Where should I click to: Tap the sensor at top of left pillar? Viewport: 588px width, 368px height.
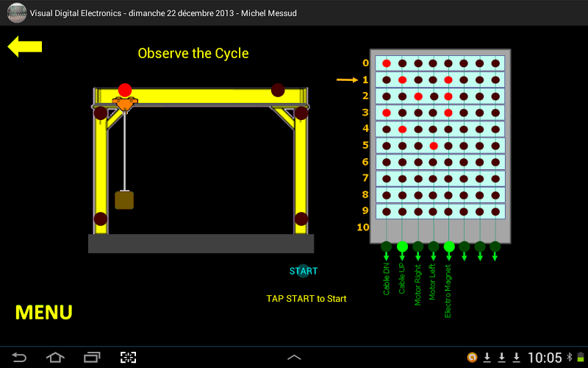click(x=101, y=113)
